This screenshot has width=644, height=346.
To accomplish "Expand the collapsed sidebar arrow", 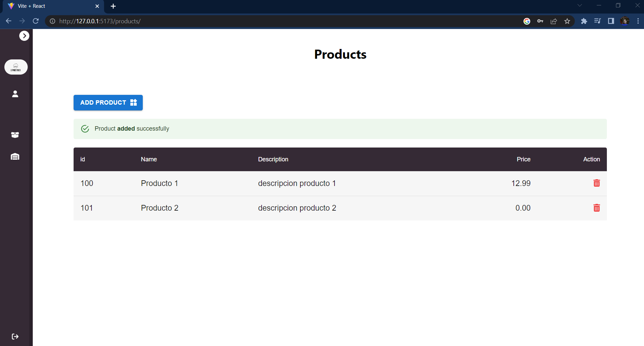I will [x=24, y=35].
